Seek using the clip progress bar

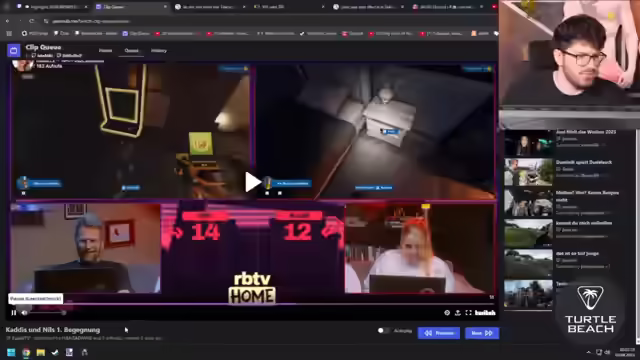[253, 304]
